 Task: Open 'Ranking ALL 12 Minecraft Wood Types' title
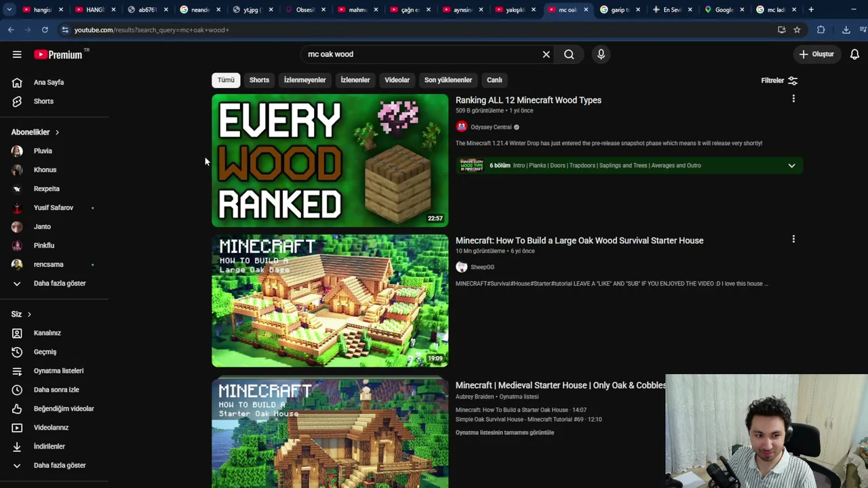(x=528, y=100)
